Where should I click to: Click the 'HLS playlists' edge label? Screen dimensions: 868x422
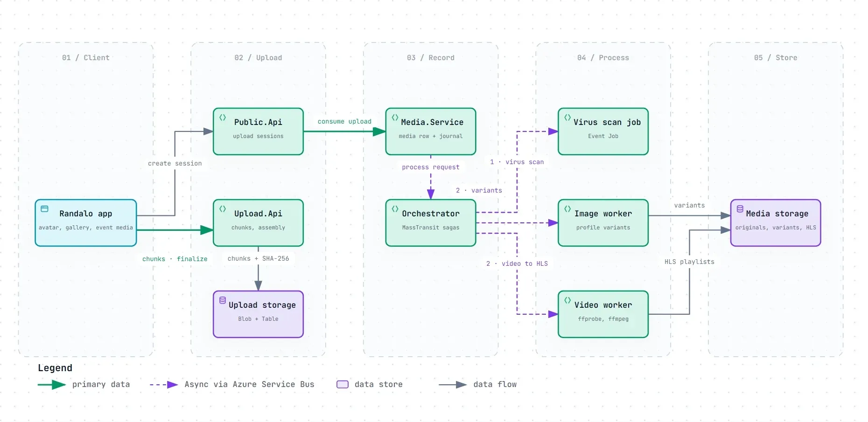tap(689, 262)
